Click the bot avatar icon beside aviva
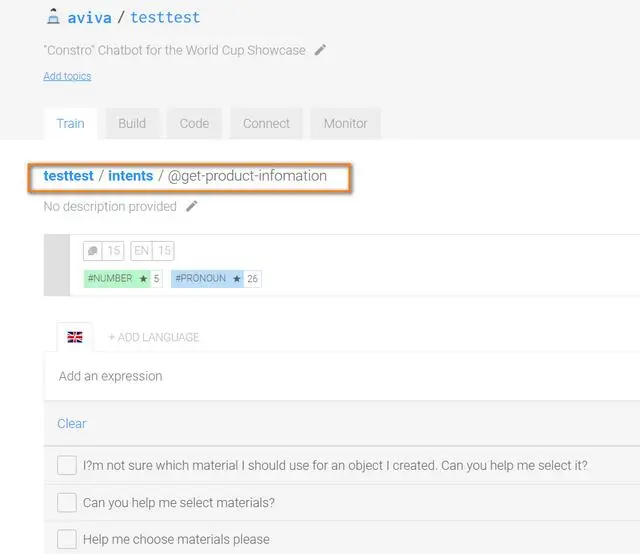This screenshot has height=554, width=640. [53, 17]
